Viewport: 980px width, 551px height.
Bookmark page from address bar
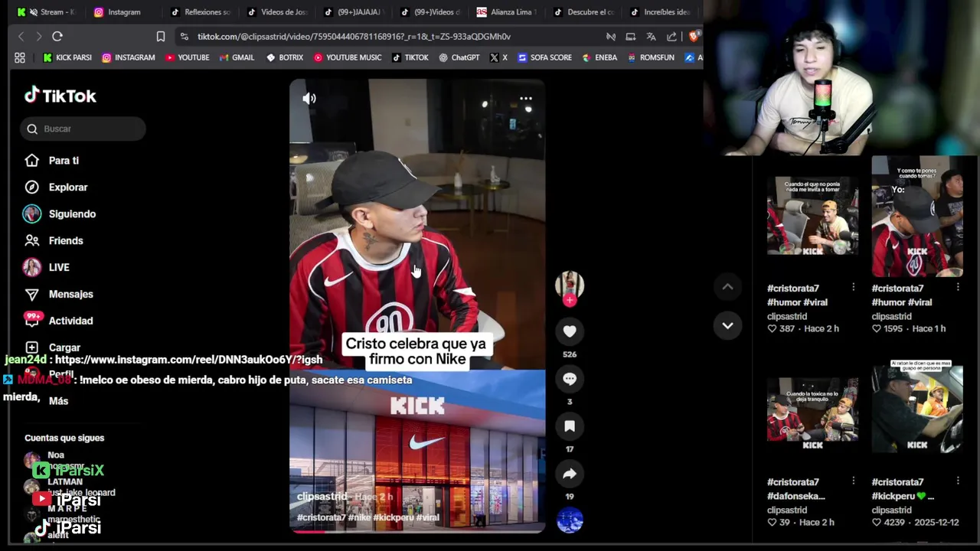(161, 36)
